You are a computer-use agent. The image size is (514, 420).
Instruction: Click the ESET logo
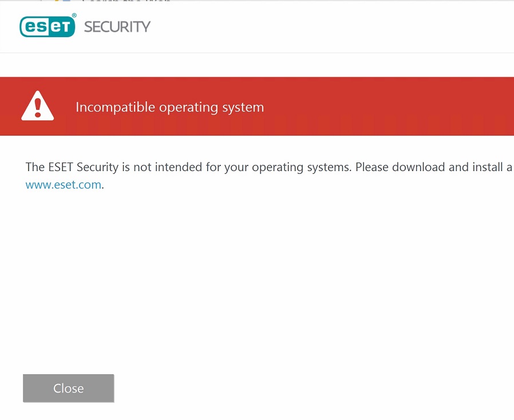point(48,26)
